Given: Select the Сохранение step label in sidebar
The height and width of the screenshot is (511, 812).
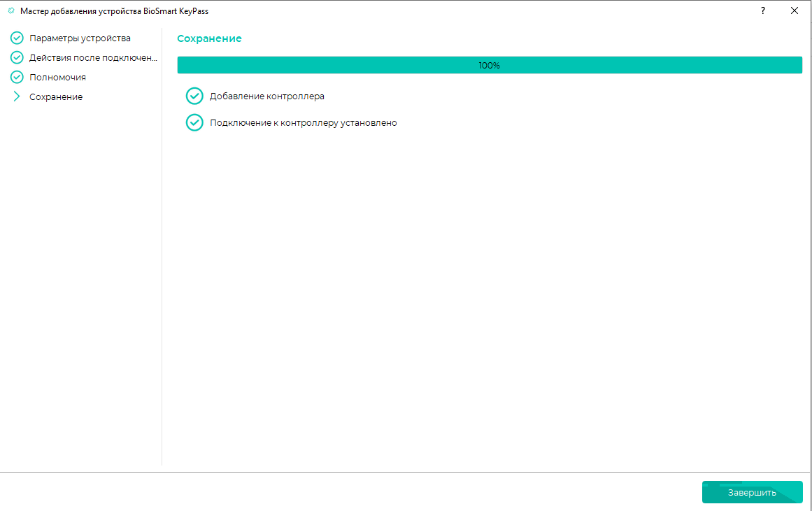Looking at the screenshot, I should (56, 97).
